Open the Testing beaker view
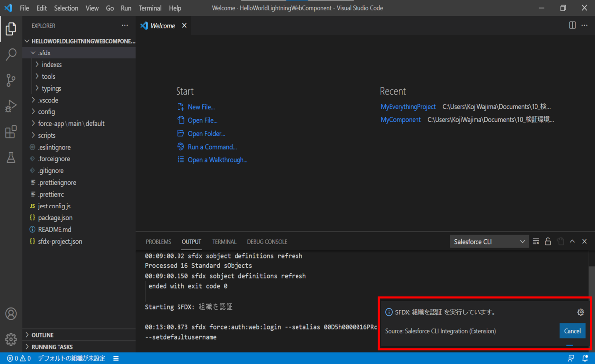595x364 pixels. click(x=11, y=157)
